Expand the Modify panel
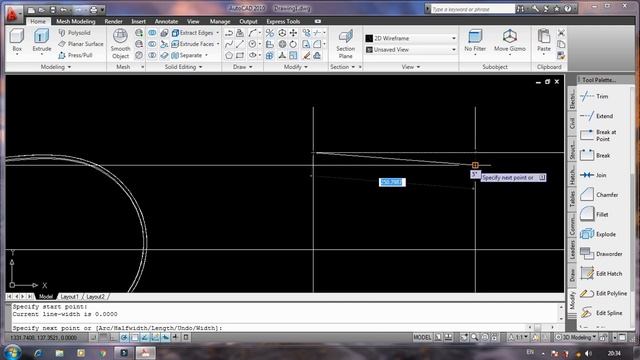The image size is (640, 360). [x=296, y=67]
